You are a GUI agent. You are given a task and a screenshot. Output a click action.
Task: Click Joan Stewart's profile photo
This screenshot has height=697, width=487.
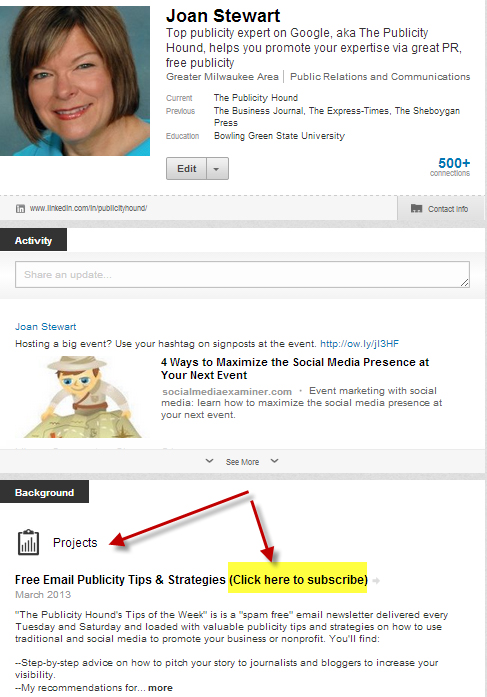(x=75, y=81)
